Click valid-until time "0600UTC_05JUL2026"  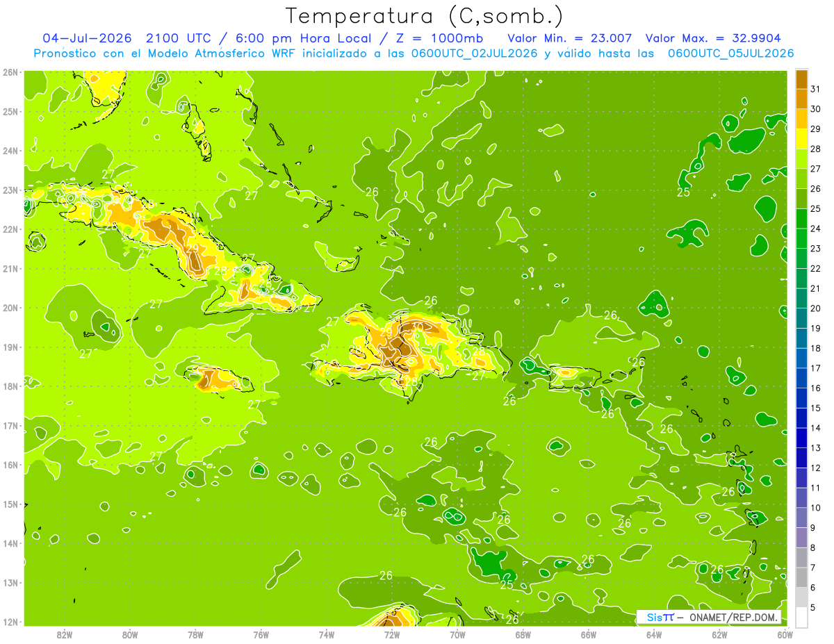[x=730, y=53]
